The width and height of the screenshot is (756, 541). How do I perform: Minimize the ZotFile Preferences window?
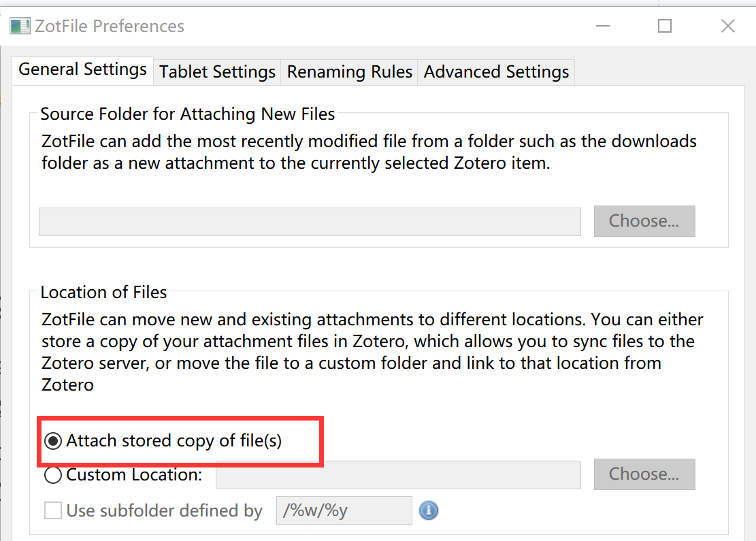(602, 27)
